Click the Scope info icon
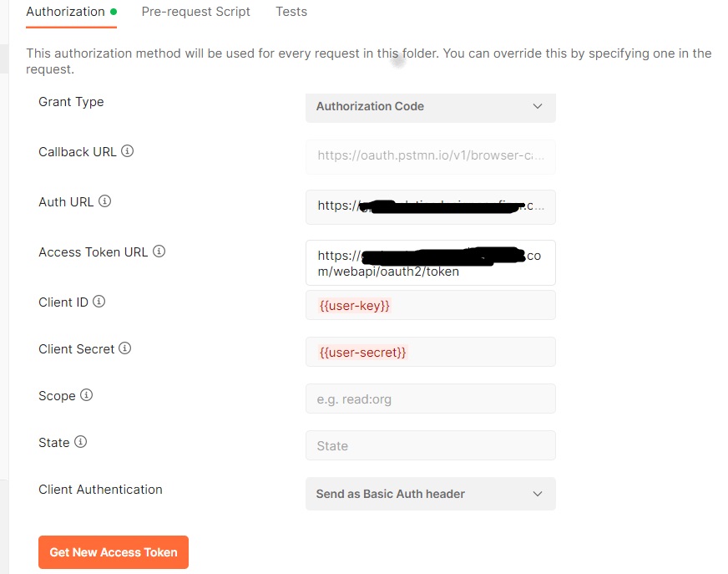The width and height of the screenshot is (728, 574). tap(88, 396)
